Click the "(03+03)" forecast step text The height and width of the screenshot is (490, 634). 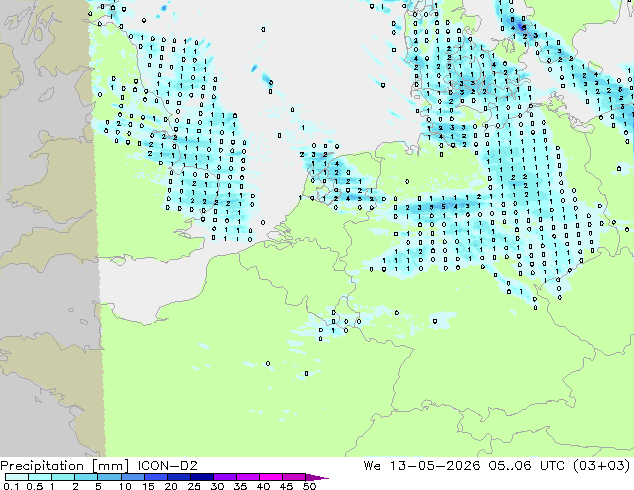click(601, 466)
